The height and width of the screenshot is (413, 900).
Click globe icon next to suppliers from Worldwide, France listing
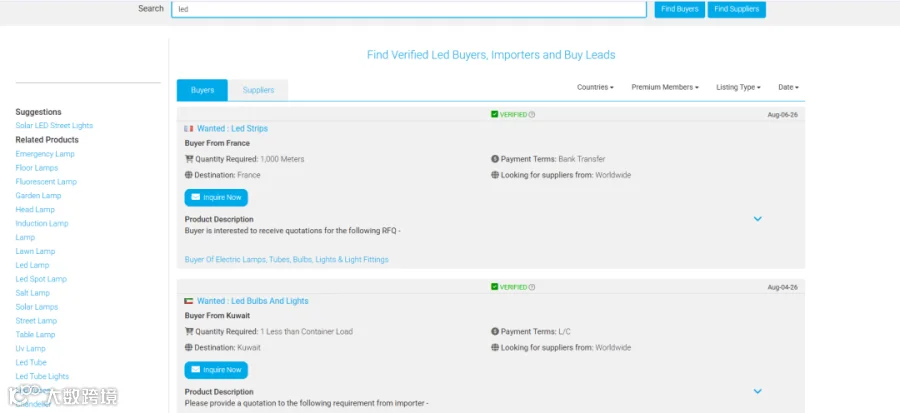[x=495, y=175]
